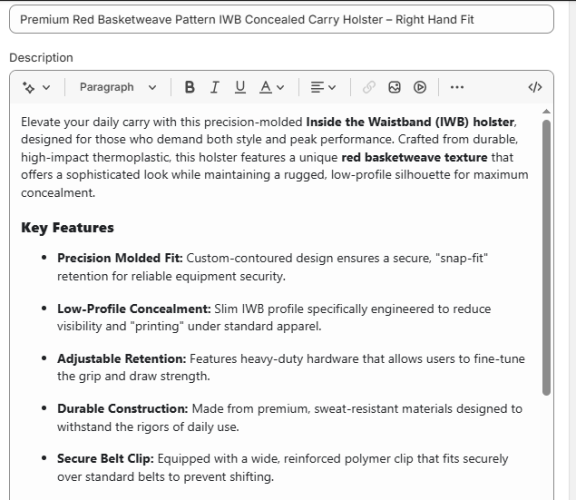The image size is (576, 500).
Task: Click the bold "Durable Construction:" text
Action: coord(122,409)
